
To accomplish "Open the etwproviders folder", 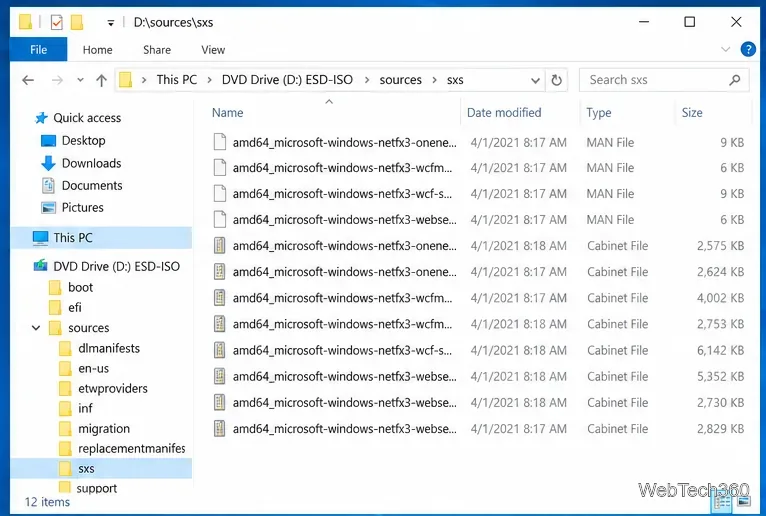I will 103,388.
